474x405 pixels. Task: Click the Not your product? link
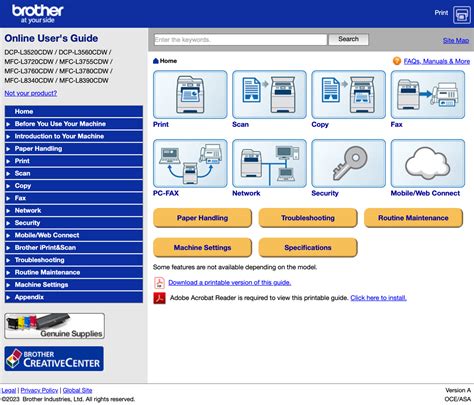tap(31, 93)
